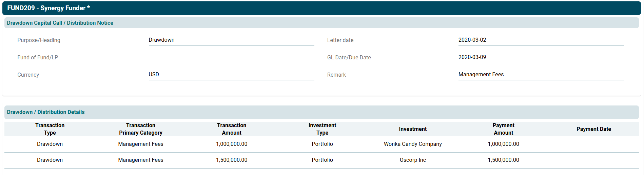The height and width of the screenshot is (175, 644).
Task: Select the Portfolio cell in the Oscorp row
Action: pos(322,160)
